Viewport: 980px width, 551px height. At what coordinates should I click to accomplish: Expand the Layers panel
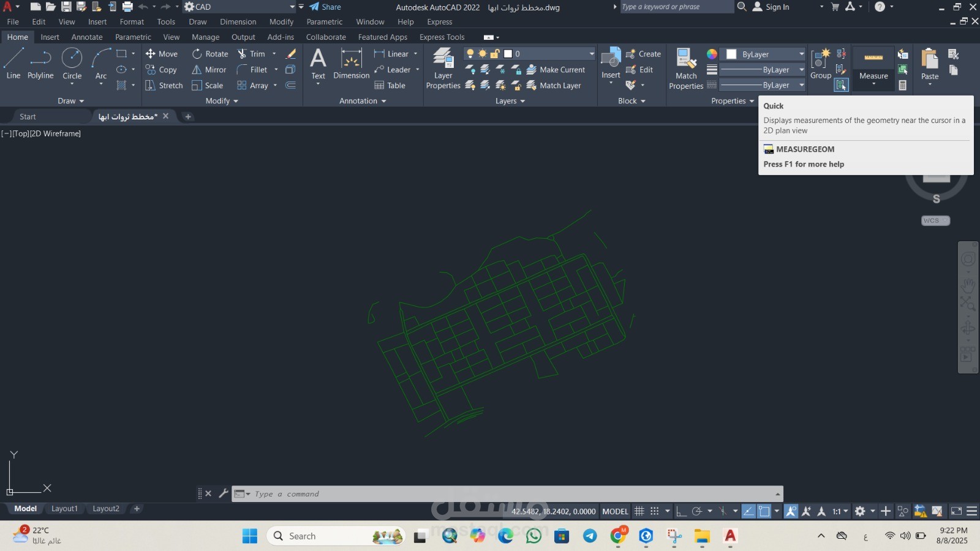510,101
